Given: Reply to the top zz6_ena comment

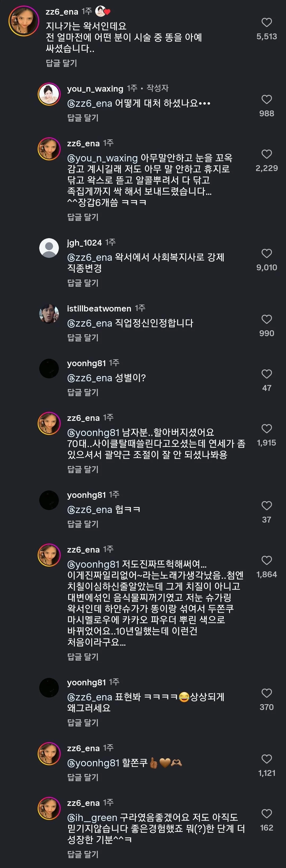Looking at the screenshot, I should (x=61, y=63).
